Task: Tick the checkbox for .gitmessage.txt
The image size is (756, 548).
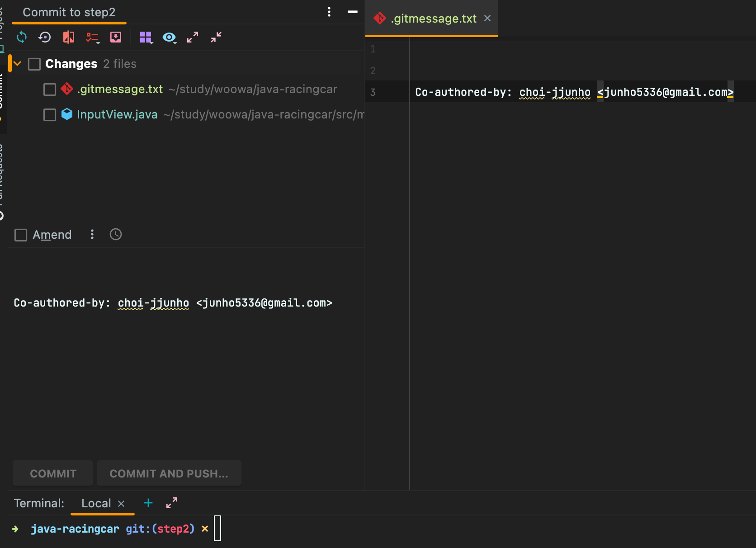Action: pyautogui.click(x=50, y=90)
